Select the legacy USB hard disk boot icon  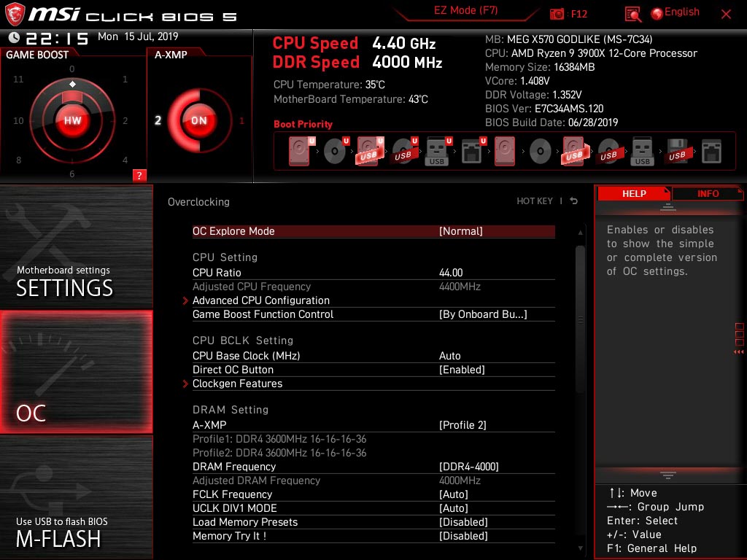pos(575,152)
